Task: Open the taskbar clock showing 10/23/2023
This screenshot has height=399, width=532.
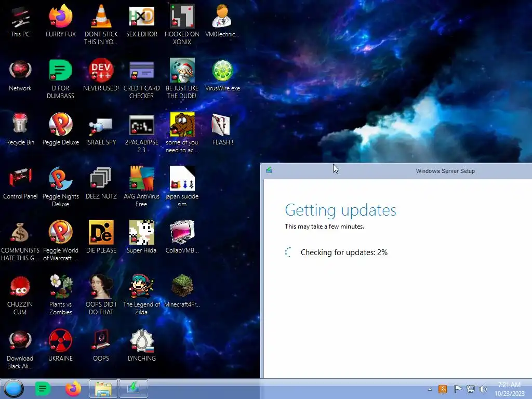Action: coord(509,389)
